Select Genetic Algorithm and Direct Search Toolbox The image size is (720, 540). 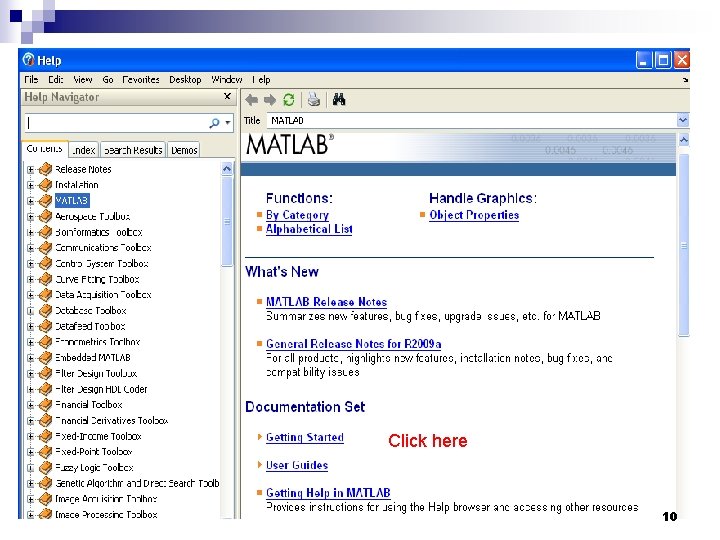tap(137, 484)
